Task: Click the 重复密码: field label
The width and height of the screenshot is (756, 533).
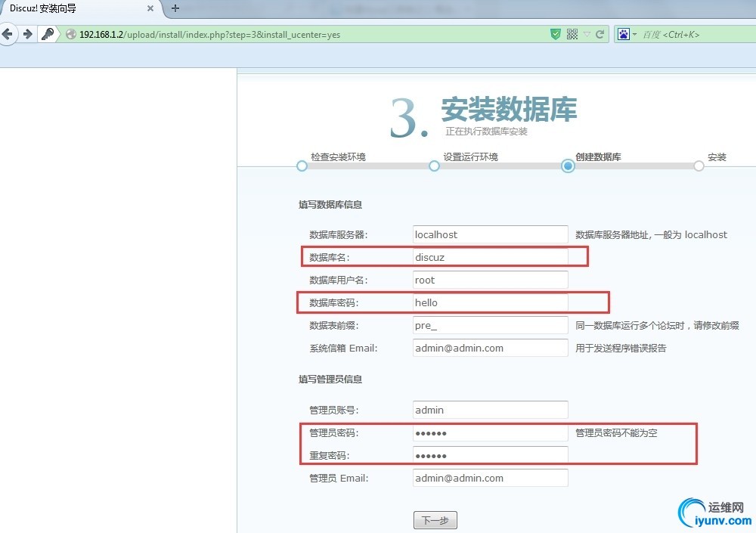Action: pyautogui.click(x=330, y=455)
